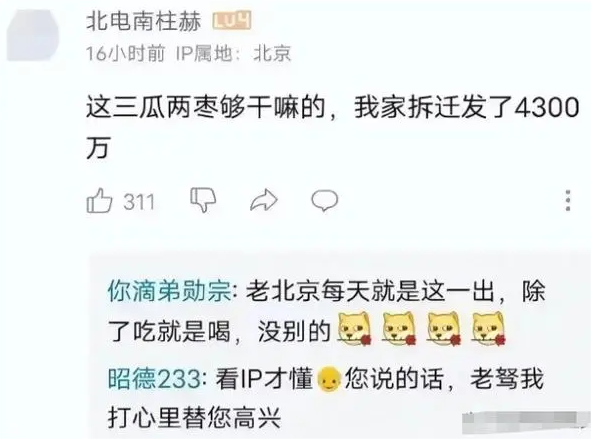Screen dimensions: 591x439
Task: Open replies with speech bubble icon
Action: click(x=325, y=200)
